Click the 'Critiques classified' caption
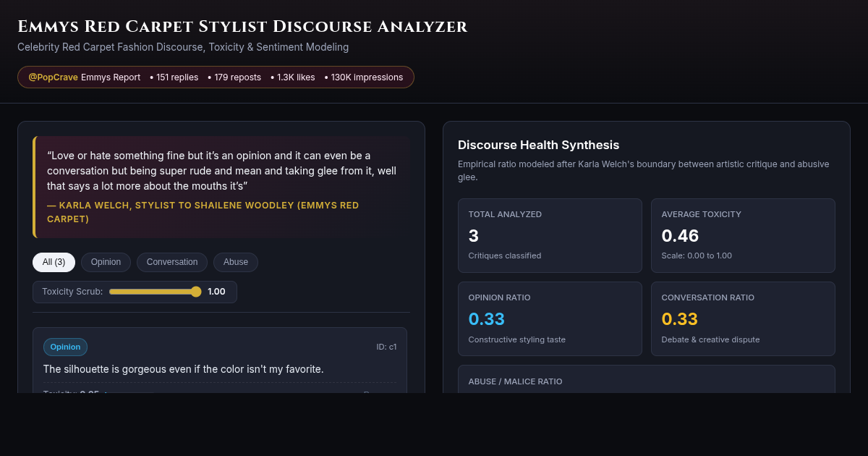This screenshot has width=868, height=456. (x=505, y=256)
